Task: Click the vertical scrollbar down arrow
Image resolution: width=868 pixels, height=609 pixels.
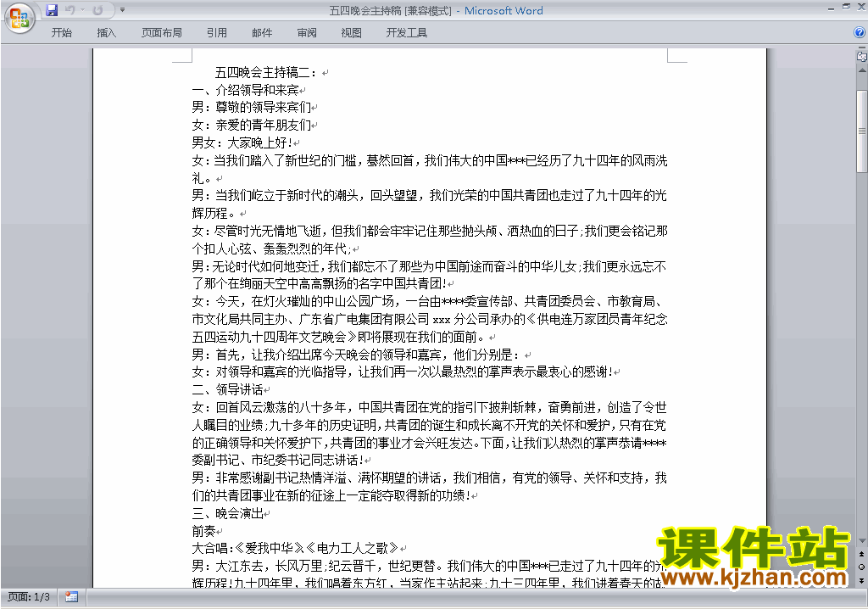Action: (x=862, y=541)
